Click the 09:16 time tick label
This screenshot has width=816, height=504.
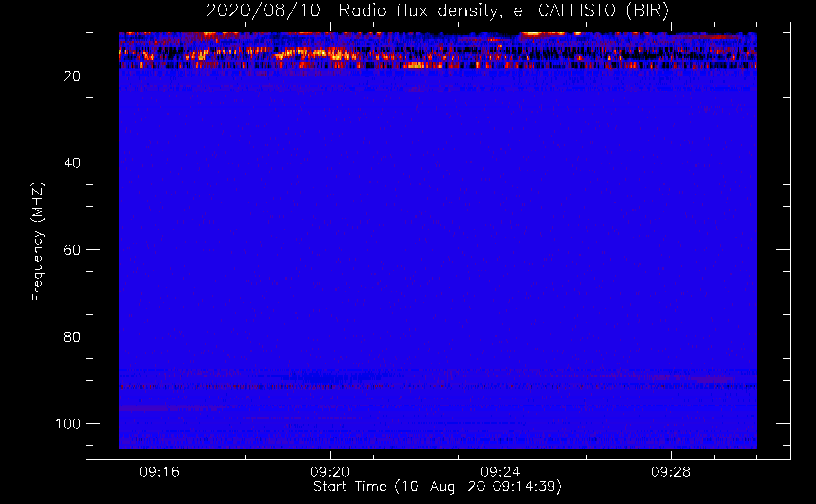click(x=160, y=472)
